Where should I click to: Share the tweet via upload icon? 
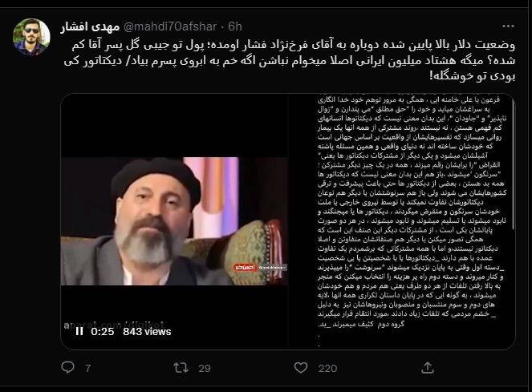[428, 368]
